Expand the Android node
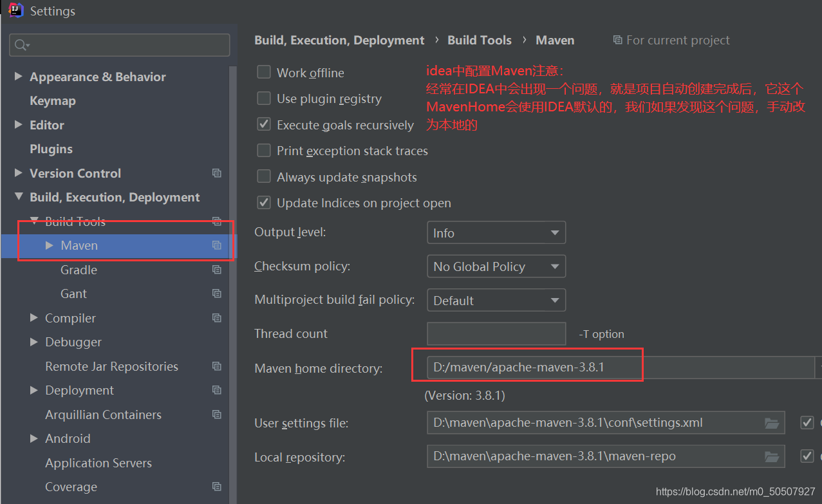This screenshot has height=504, width=822. click(33, 438)
